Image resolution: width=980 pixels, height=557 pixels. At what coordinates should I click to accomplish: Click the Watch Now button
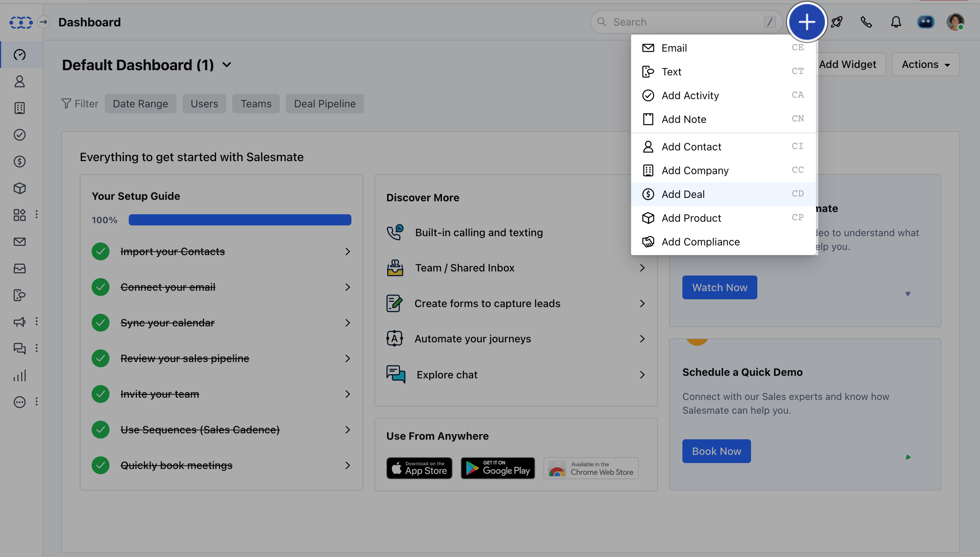click(x=720, y=288)
